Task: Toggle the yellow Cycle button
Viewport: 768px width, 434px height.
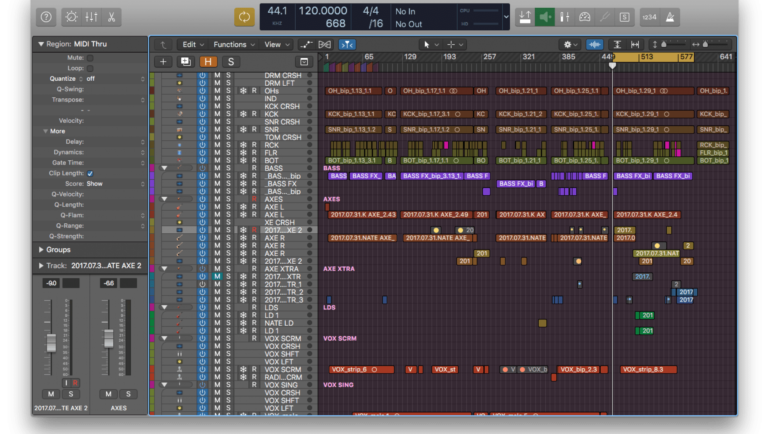Action: pos(244,17)
